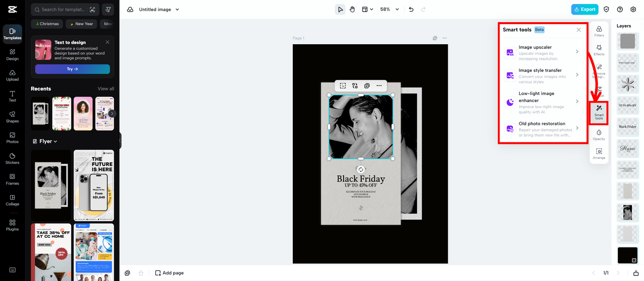Open the Arrange tool
Screen dimensions: 644x281
click(x=599, y=154)
